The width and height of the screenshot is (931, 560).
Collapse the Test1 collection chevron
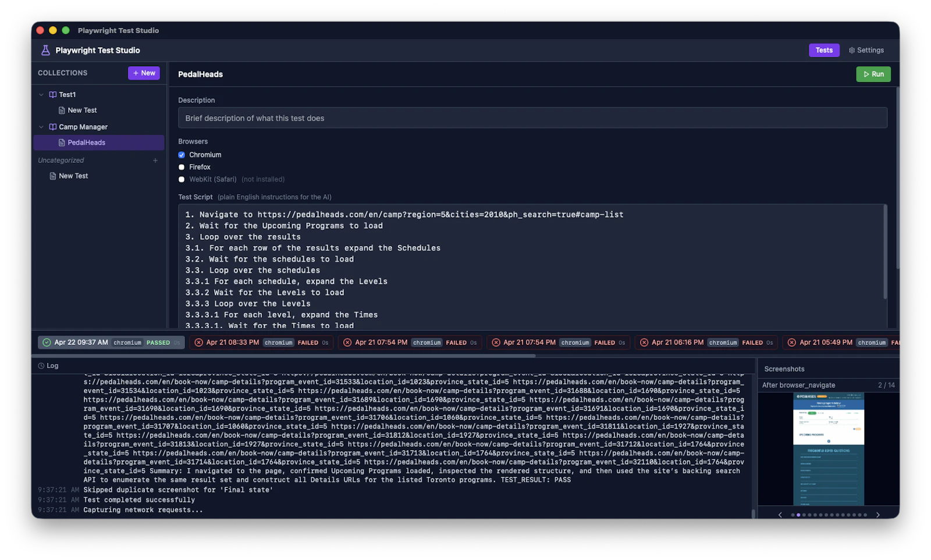(41, 95)
